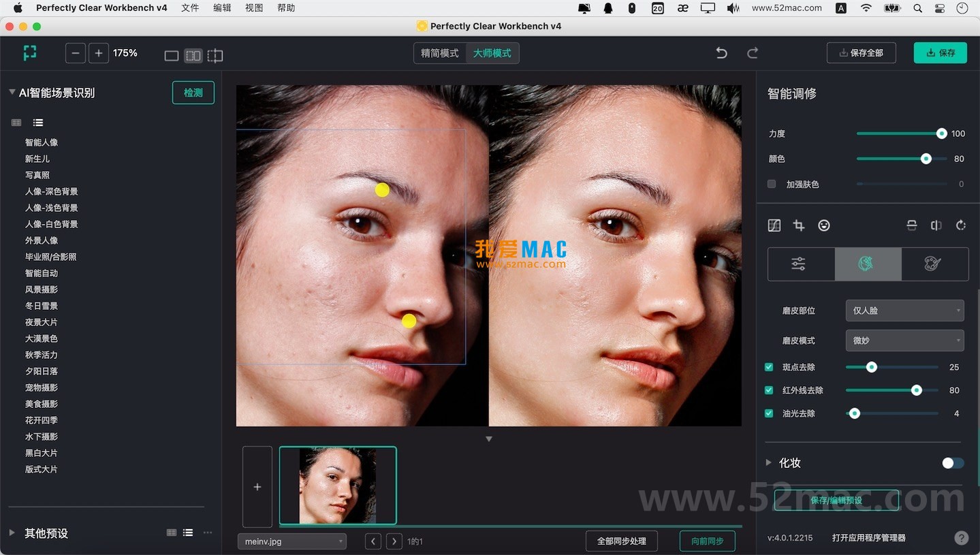
Task: Adjust the 颜色 slider
Action: [901, 159]
